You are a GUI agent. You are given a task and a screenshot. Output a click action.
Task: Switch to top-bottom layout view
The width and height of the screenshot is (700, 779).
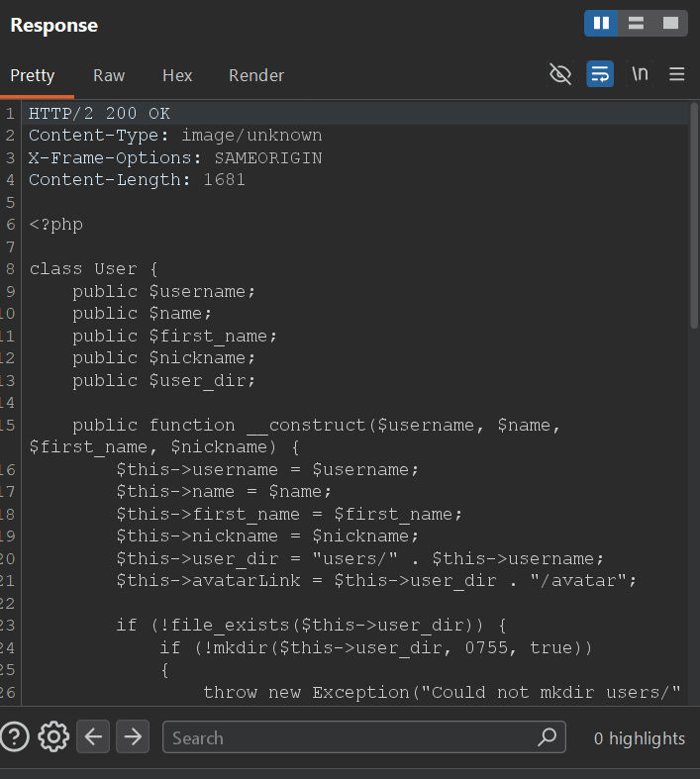tap(636, 24)
